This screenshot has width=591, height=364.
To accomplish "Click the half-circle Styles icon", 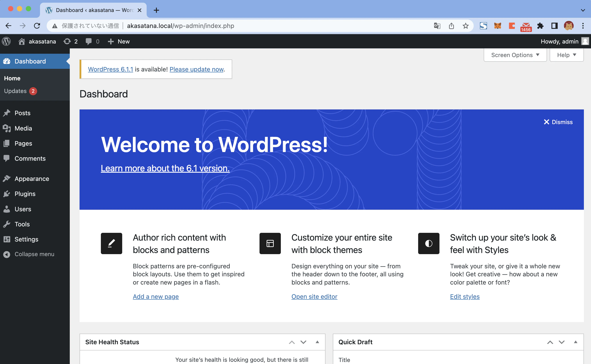I will coord(428,243).
